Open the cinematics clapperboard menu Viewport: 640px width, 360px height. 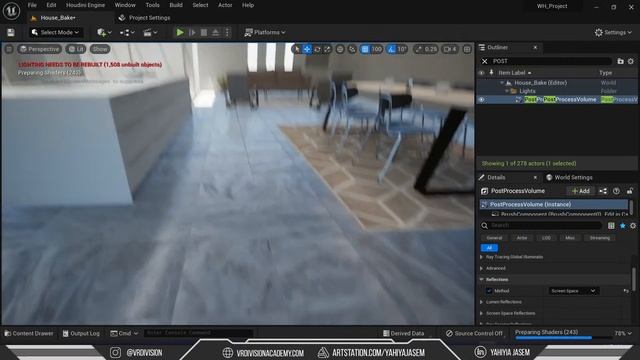(x=150, y=32)
